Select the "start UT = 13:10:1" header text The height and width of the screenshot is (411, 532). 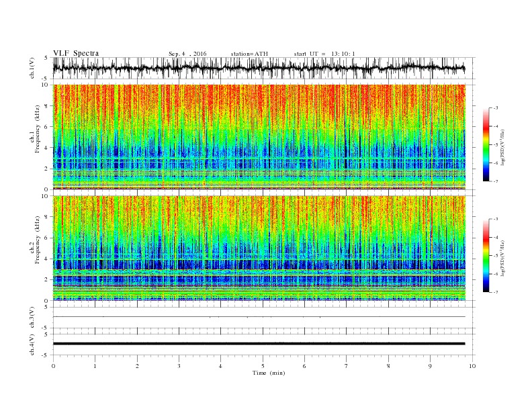(x=324, y=54)
